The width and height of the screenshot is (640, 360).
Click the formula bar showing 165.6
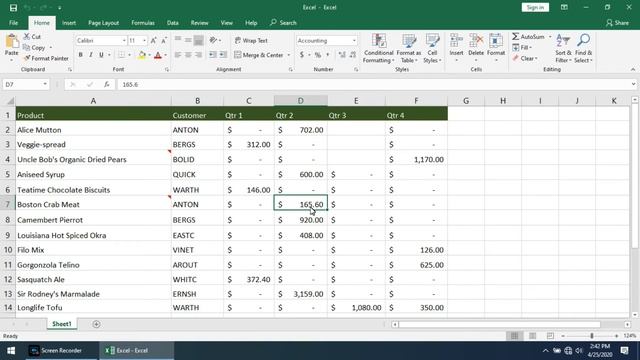[x=373, y=84]
